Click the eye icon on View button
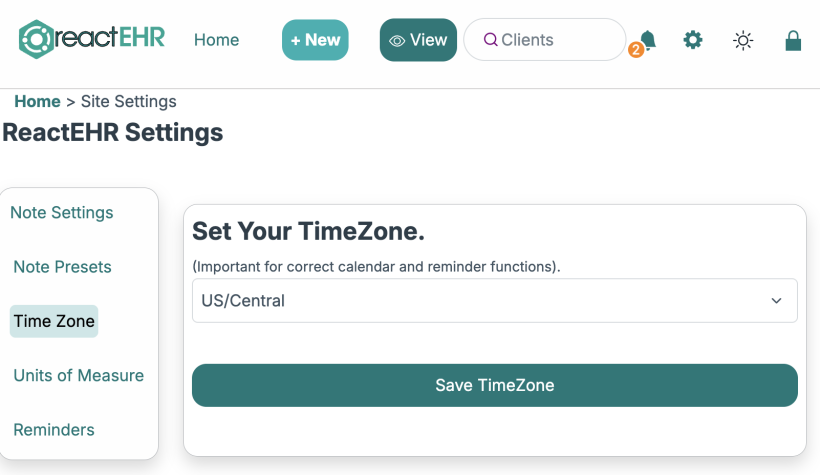Image resolution: width=820 pixels, height=475 pixels. click(397, 41)
